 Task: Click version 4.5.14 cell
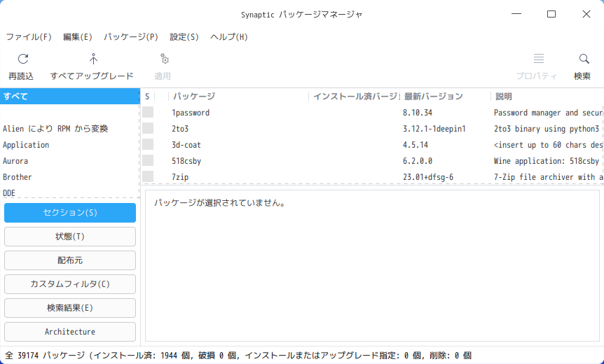tap(416, 145)
